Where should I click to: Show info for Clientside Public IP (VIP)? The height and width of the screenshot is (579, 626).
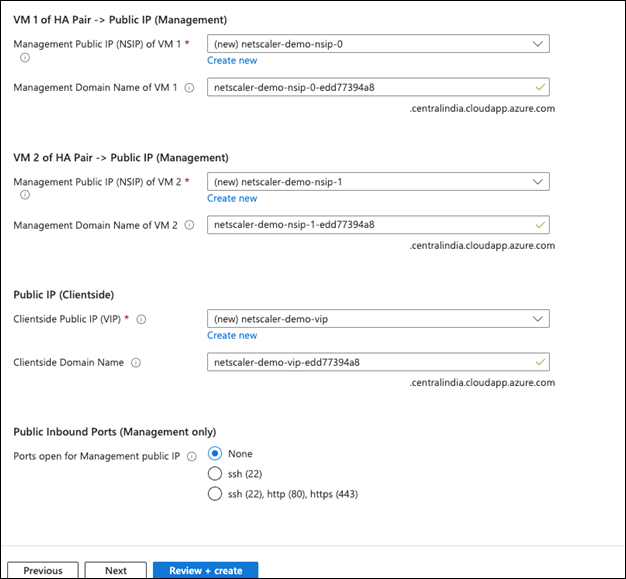(x=141, y=319)
